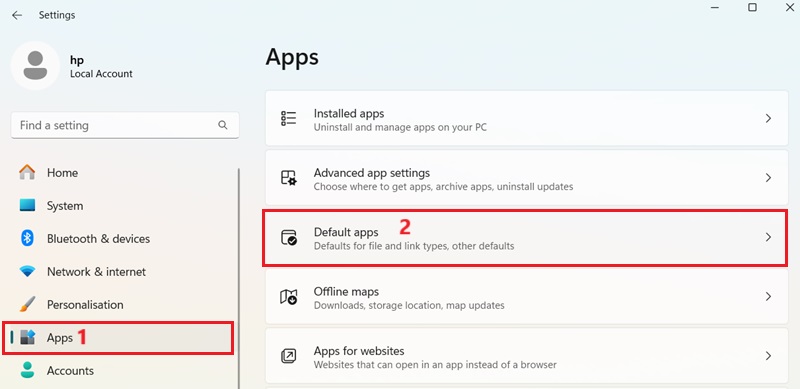Open the Installed apps page
This screenshot has width=800, height=389.
point(527,118)
